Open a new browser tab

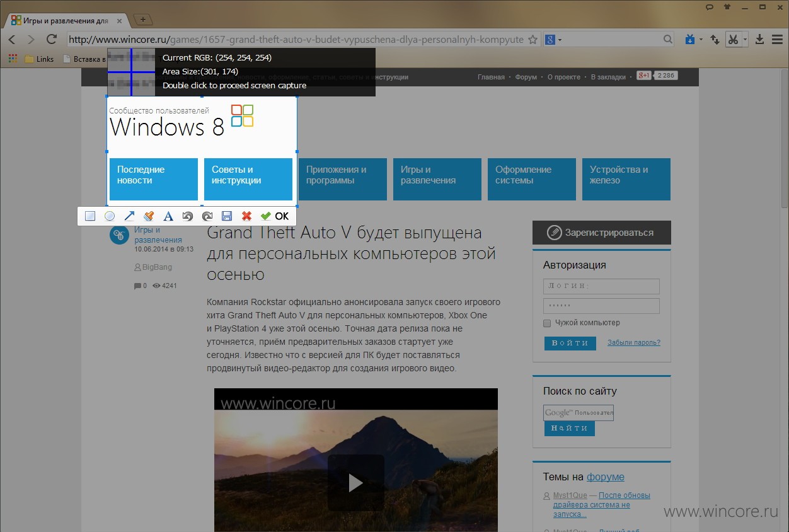(143, 20)
